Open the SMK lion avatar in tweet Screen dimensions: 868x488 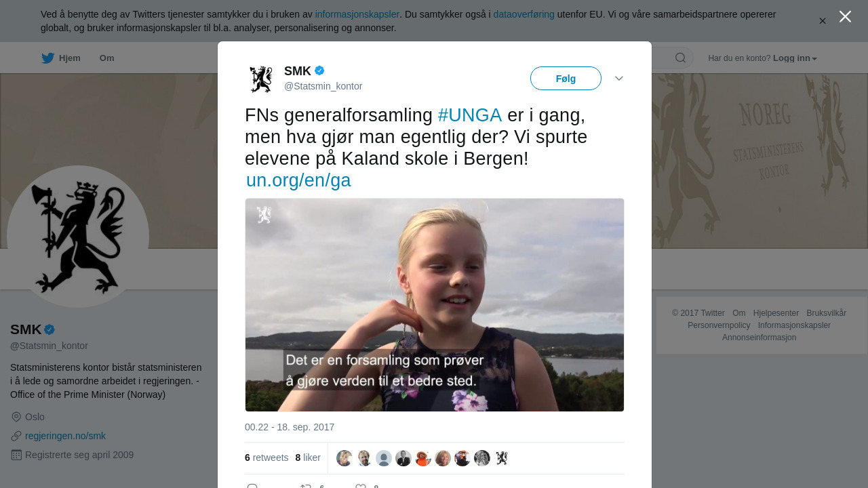click(x=261, y=79)
